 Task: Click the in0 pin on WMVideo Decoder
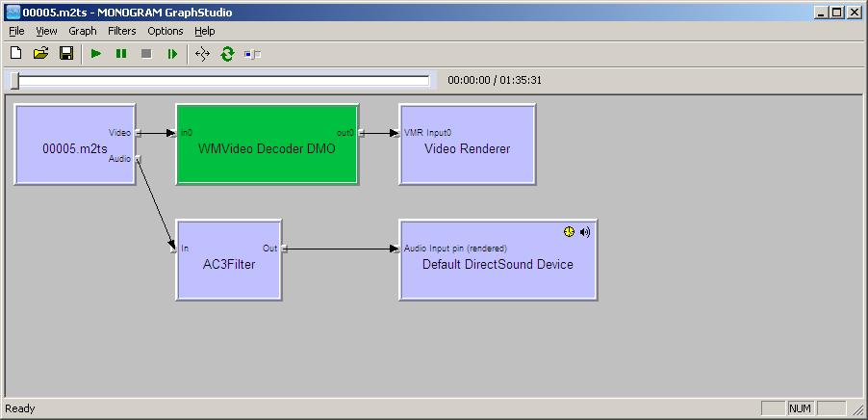(173, 133)
